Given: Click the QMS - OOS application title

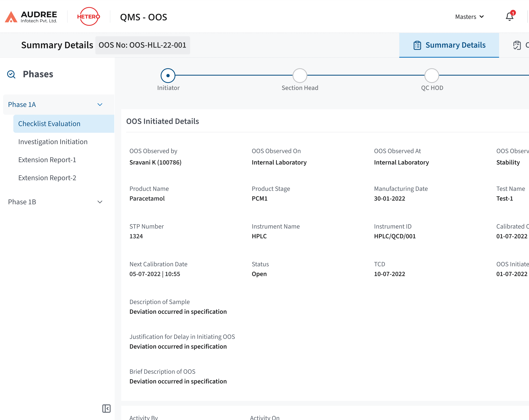Looking at the screenshot, I should tap(143, 17).
